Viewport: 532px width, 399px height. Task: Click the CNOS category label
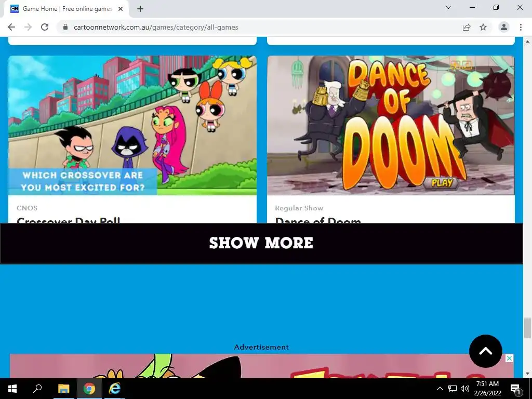[27, 208]
